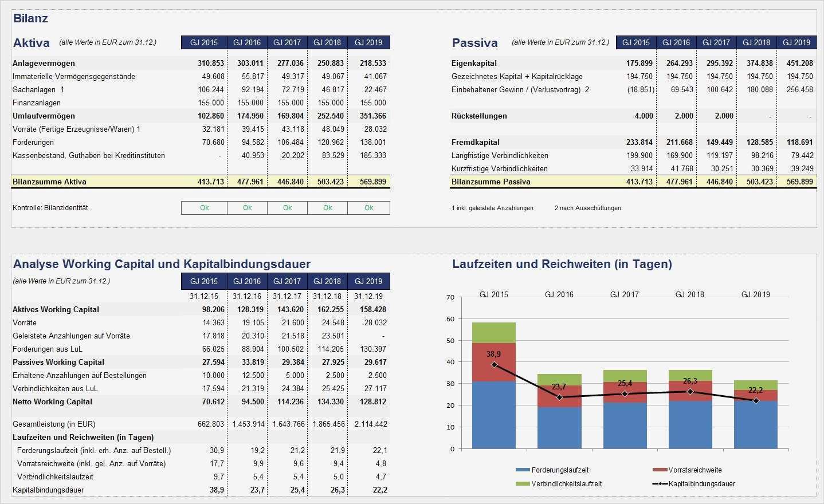The width and height of the screenshot is (824, 504).
Task: Select the Netto Working Capital value 128.812
Action: 373,401
